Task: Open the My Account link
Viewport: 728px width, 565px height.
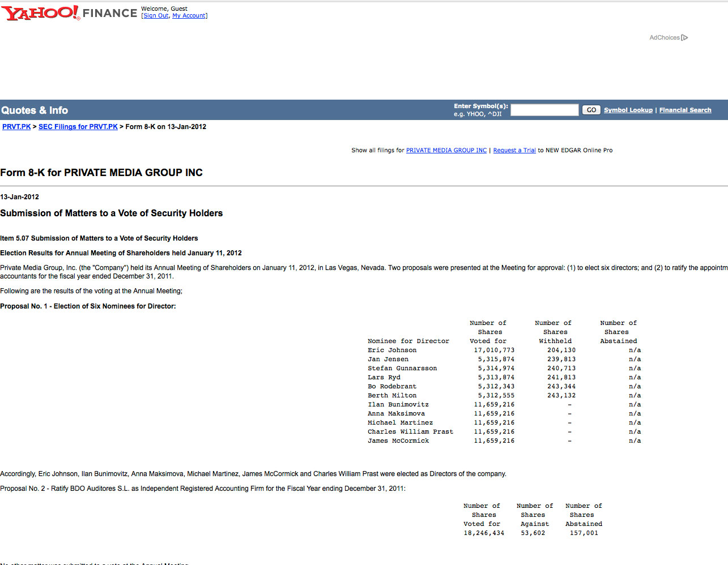Action: coord(189,16)
